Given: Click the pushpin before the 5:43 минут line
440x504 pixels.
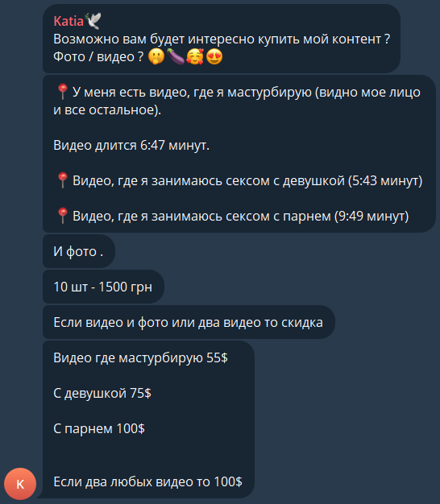Looking at the screenshot, I should (x=62, y=180).
